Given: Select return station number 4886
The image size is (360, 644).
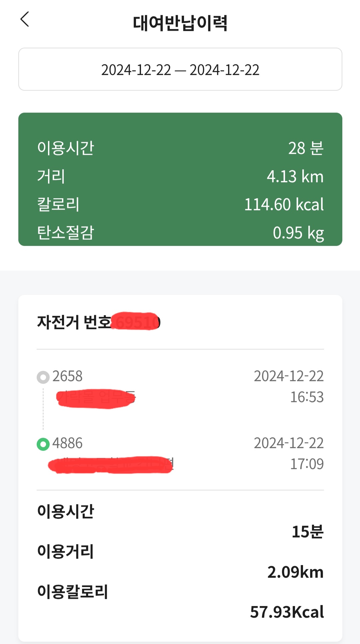Looking at the screenshot, I should coord(67,443).
